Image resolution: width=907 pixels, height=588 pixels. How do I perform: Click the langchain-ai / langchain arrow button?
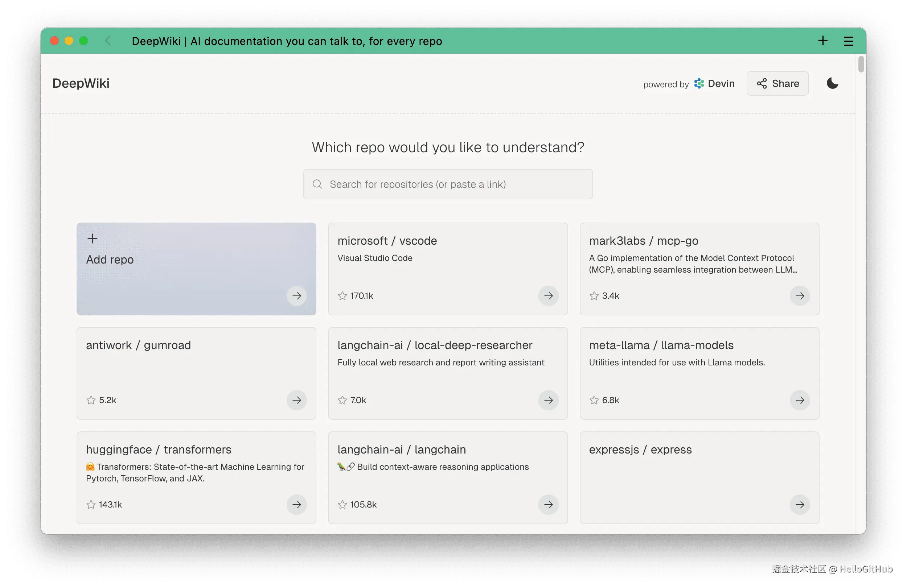[x=548, y=505]
